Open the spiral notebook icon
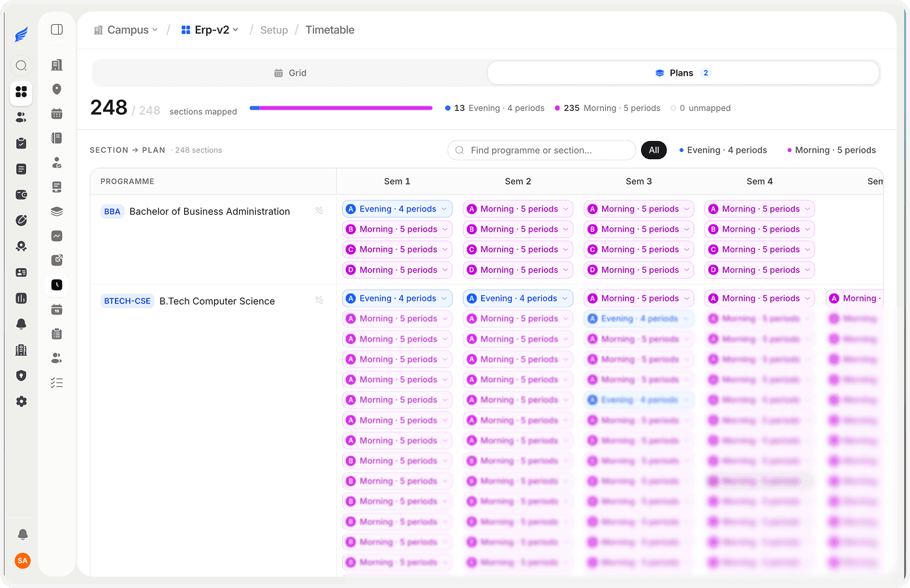Viewport: 910px width, 588px height. coord(57,138)
